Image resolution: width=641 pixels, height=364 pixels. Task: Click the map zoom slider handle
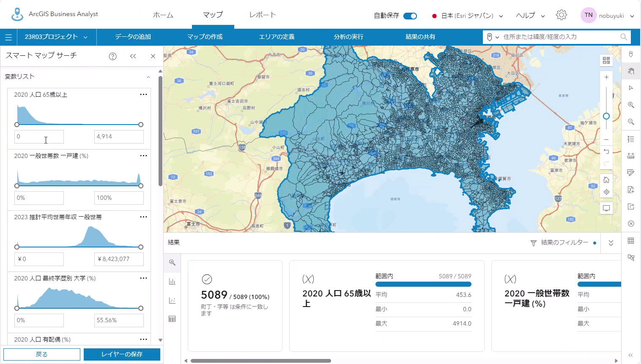click(x=606, y=116)
